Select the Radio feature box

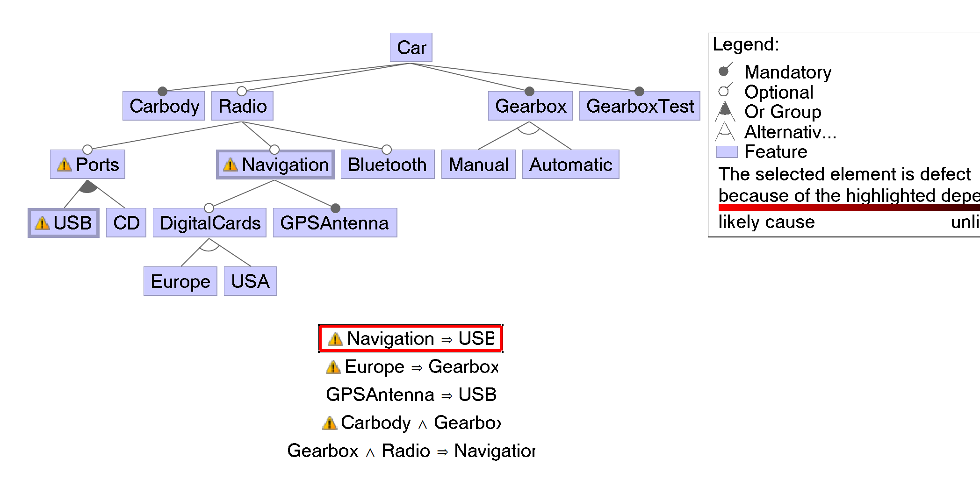242,106
